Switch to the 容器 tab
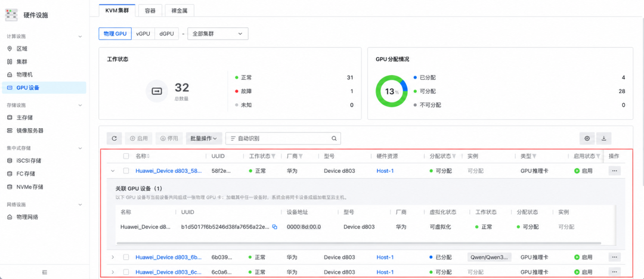Viewport: 644px width, 279px height. pos(150,11)
